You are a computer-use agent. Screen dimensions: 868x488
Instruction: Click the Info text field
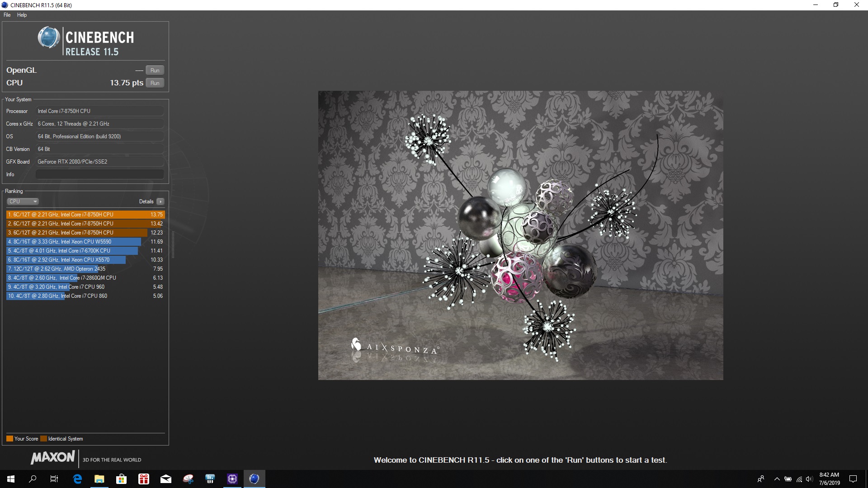[x=100, y=174]
